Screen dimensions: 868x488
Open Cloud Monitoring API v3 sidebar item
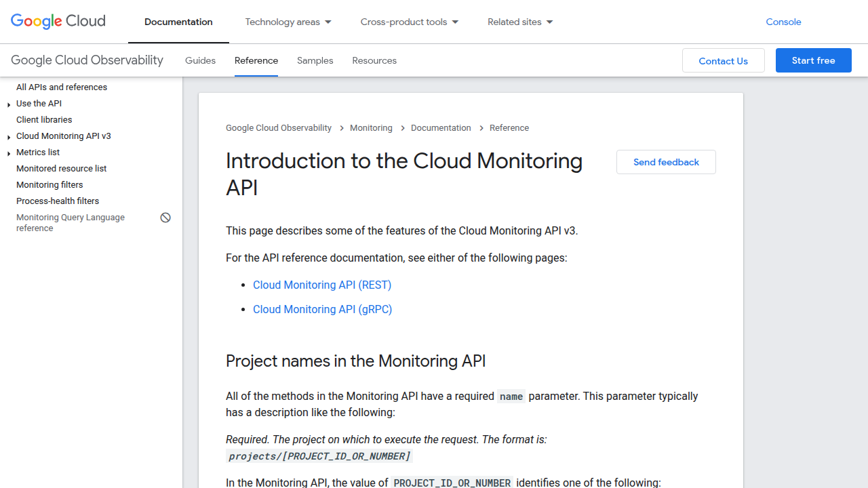tap(64, 136)
